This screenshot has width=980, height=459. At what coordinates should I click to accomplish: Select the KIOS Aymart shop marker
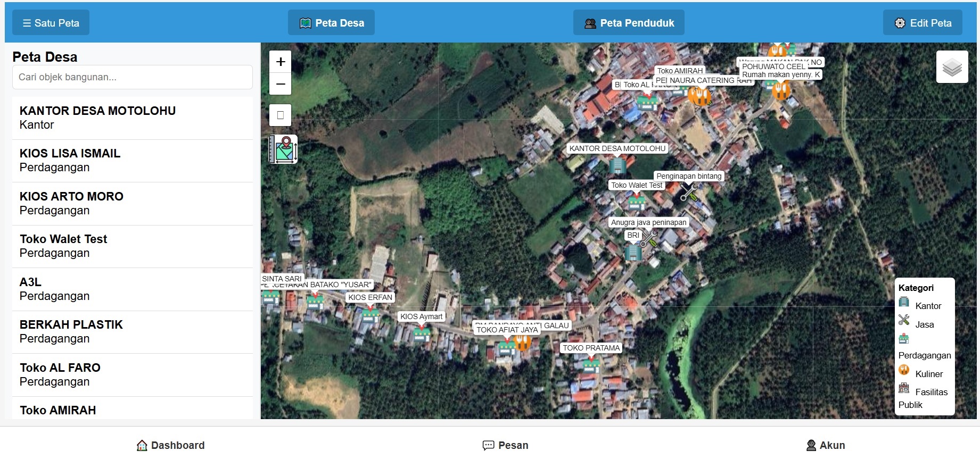pos(421,333)
